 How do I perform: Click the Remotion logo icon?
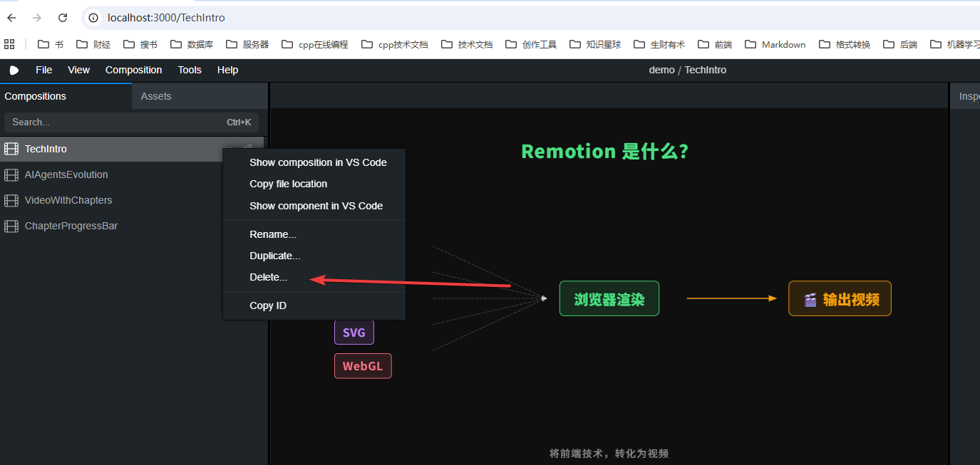[x=14, y=70]
